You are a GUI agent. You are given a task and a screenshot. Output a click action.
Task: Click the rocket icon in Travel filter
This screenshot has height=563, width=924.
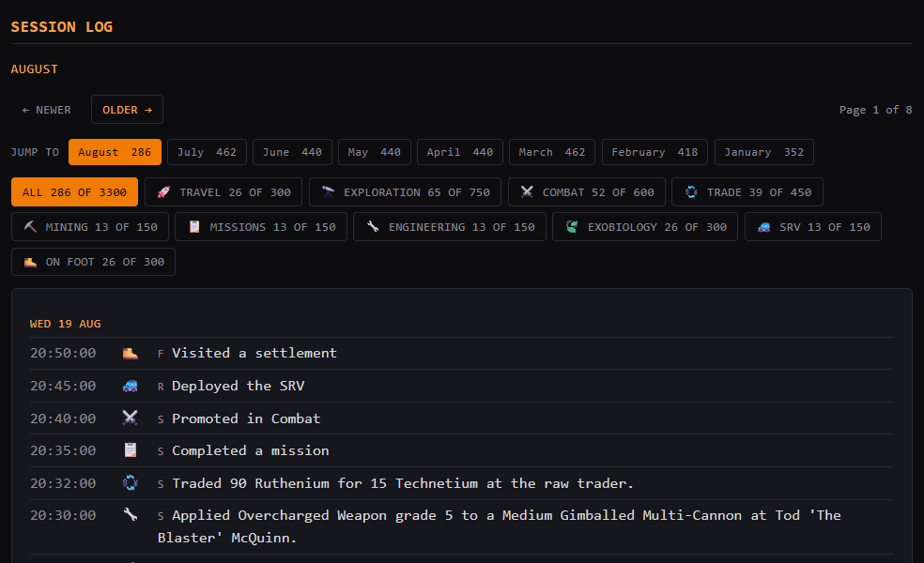[163, 192]
